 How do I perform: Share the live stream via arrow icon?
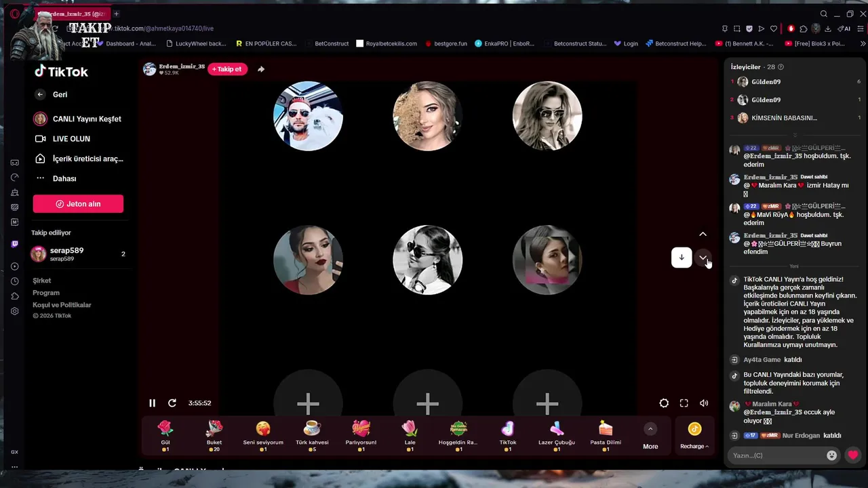point(261,69)
